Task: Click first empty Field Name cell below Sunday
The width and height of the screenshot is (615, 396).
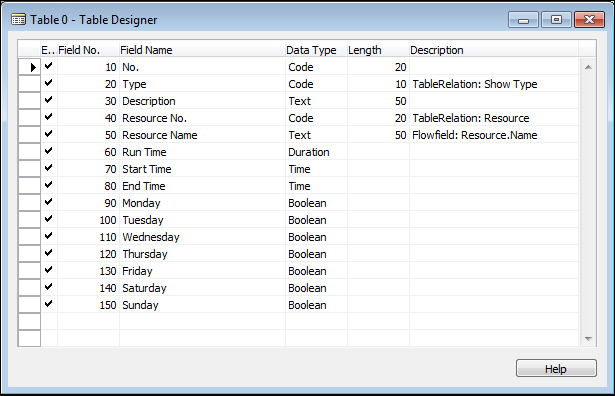Action: click(x=202, y=322)
